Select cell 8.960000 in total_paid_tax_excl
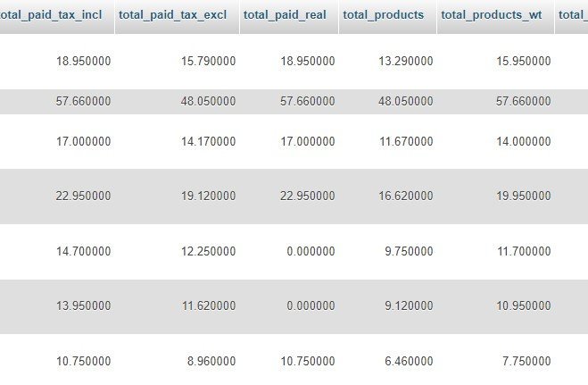 [211, 362]
